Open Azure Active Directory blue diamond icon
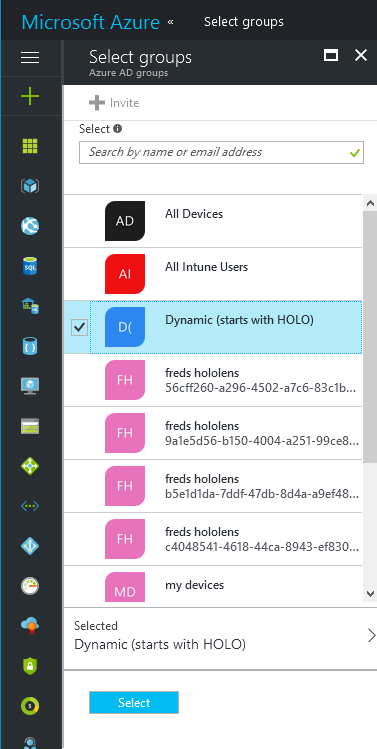The height and width of the screenshot is (749, 377). (x=30, y=546)
